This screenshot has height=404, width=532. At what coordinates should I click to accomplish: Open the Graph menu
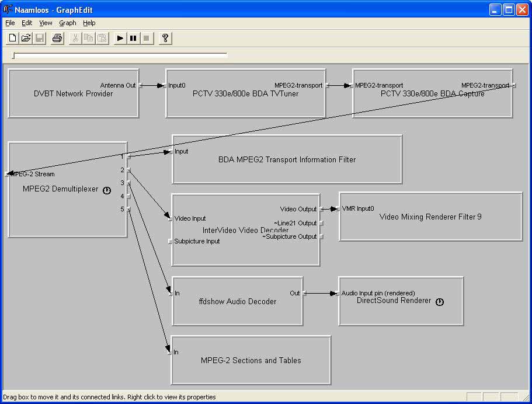pyautogui.click(x=68, y=23)
